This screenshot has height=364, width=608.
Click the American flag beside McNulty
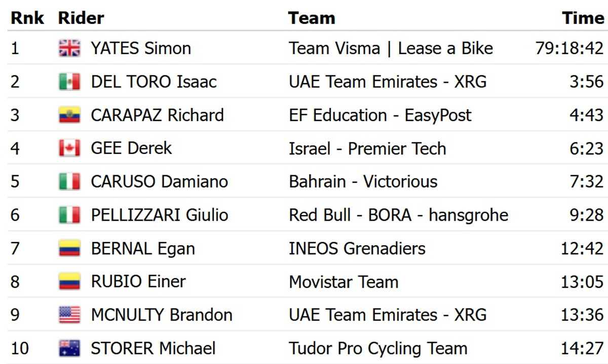69,315
